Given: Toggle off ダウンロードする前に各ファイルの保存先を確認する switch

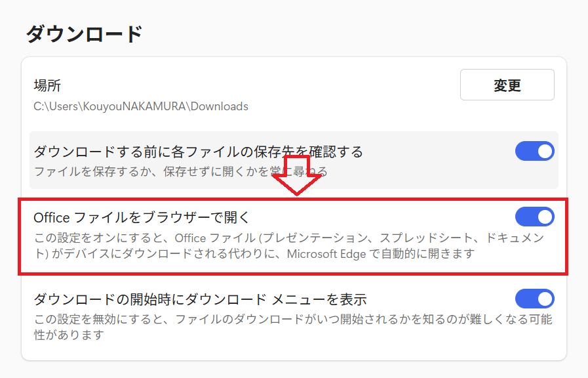Looking at the screenshot, I should pyautogui.click(x=534, y=152).
